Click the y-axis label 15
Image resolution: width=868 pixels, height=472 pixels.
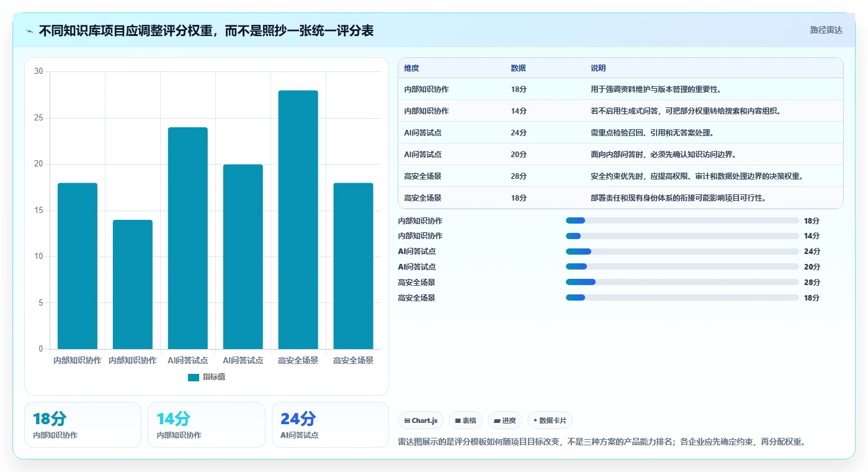click(38, 211)
